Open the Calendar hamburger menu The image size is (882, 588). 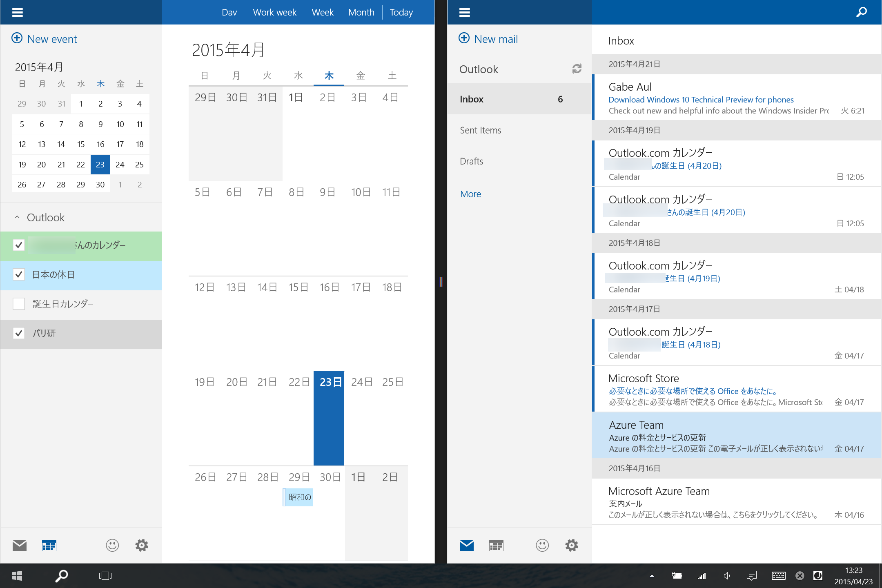click(x=18, y=12)
